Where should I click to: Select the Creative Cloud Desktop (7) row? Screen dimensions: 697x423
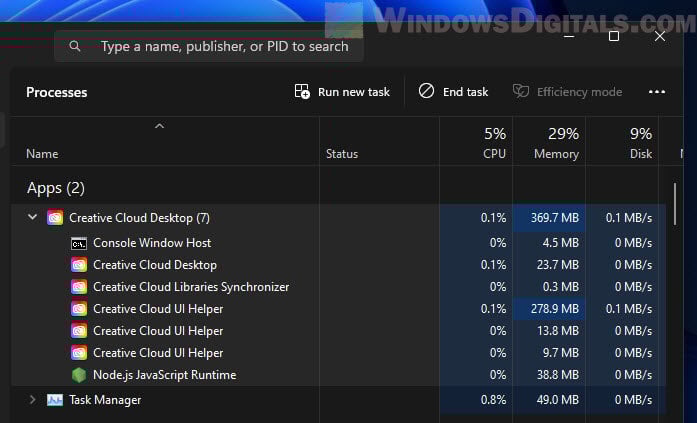point(338,218)
